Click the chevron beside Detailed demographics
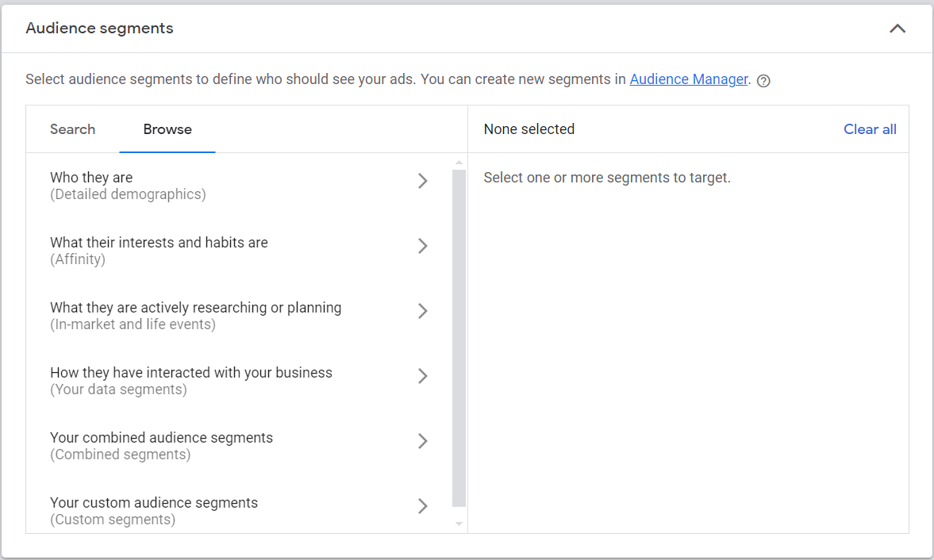The image size is (934, 560). 423,181
